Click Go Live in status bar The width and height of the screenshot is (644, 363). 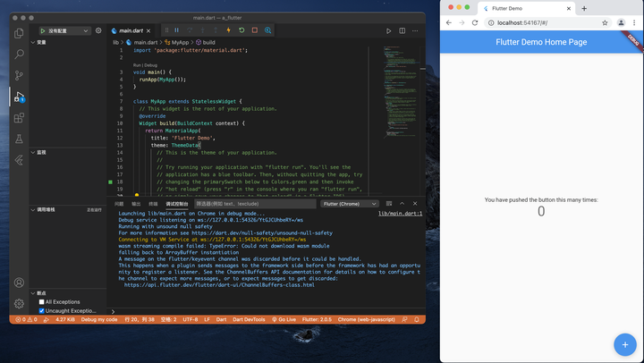284,319
